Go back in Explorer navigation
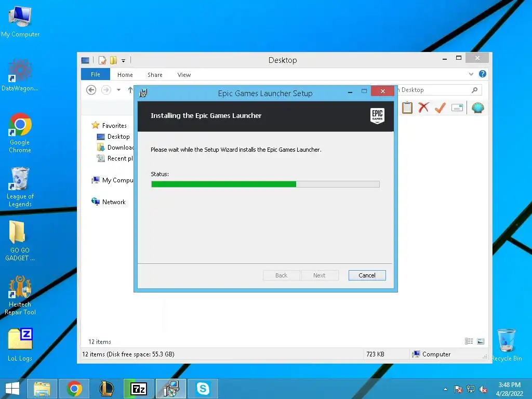This screenshot has width=532, height=399. [x=91, y=90]
